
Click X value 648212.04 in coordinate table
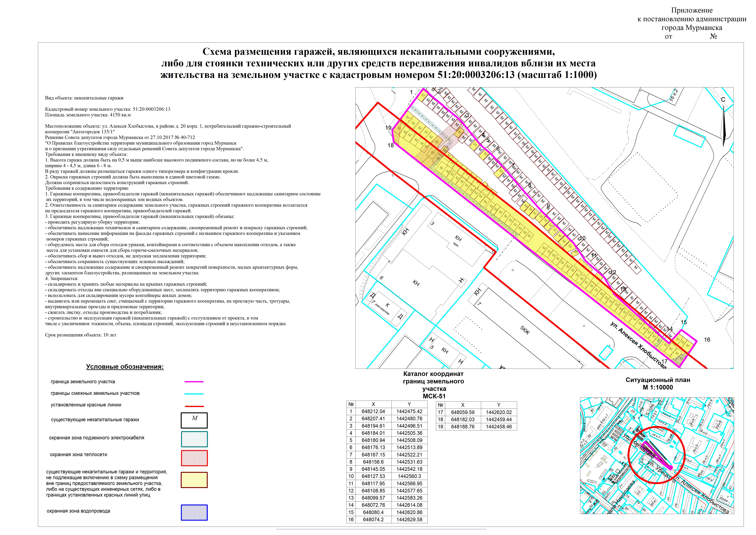373,411
